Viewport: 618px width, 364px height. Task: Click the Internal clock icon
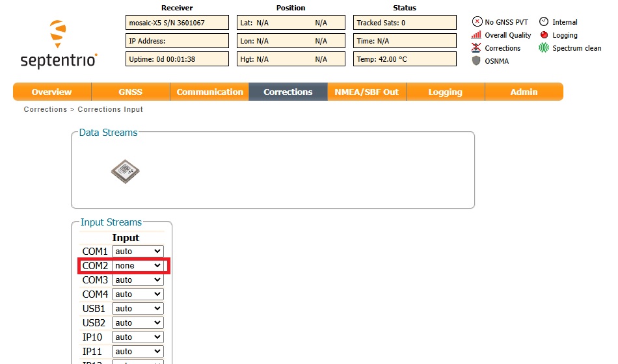point(544,22)
